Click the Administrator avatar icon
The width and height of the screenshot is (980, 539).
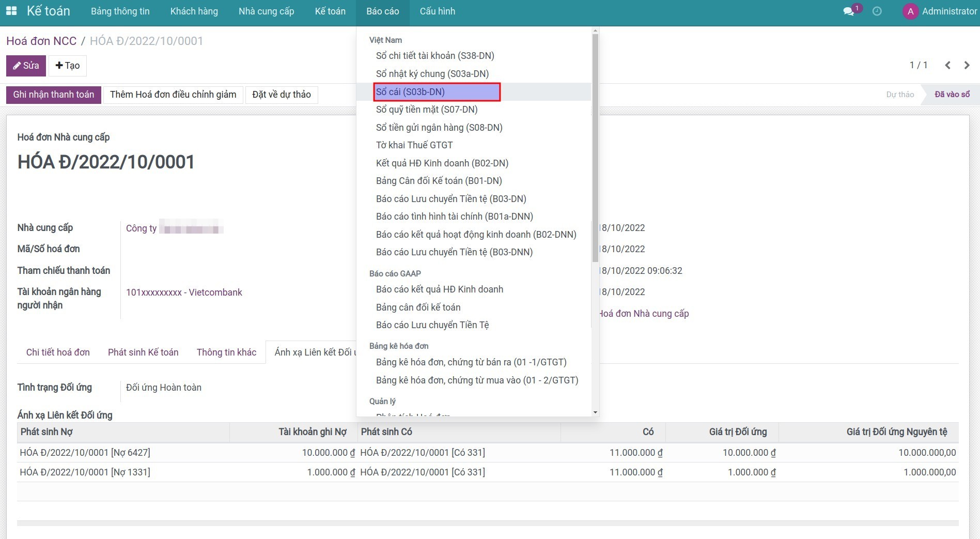[910, 11]
